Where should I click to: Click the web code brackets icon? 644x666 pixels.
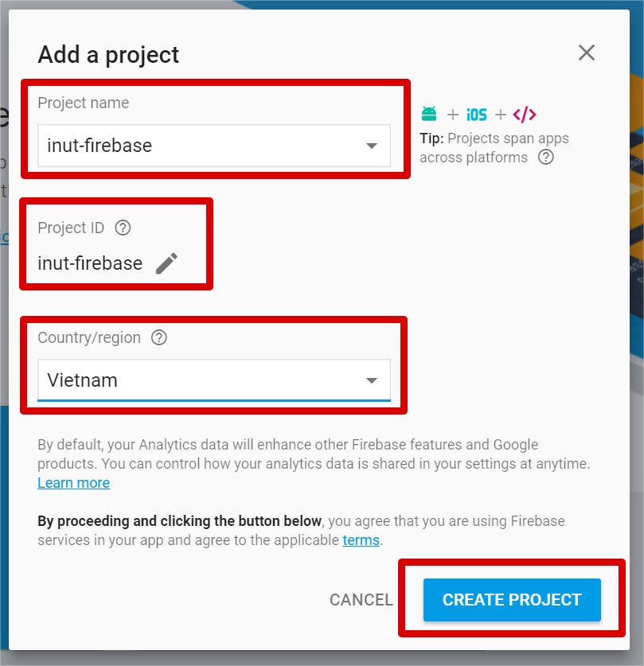click(x=525, y=115)
